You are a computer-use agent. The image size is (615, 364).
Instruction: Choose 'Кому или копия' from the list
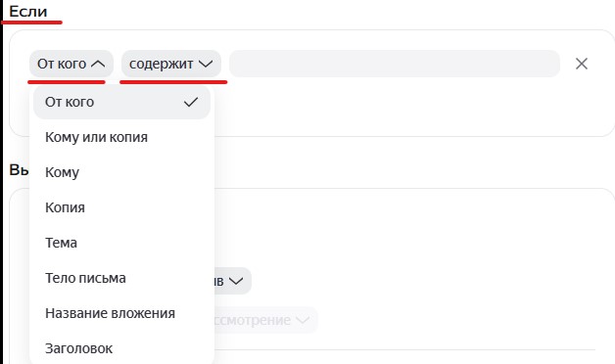click(122, 137)
